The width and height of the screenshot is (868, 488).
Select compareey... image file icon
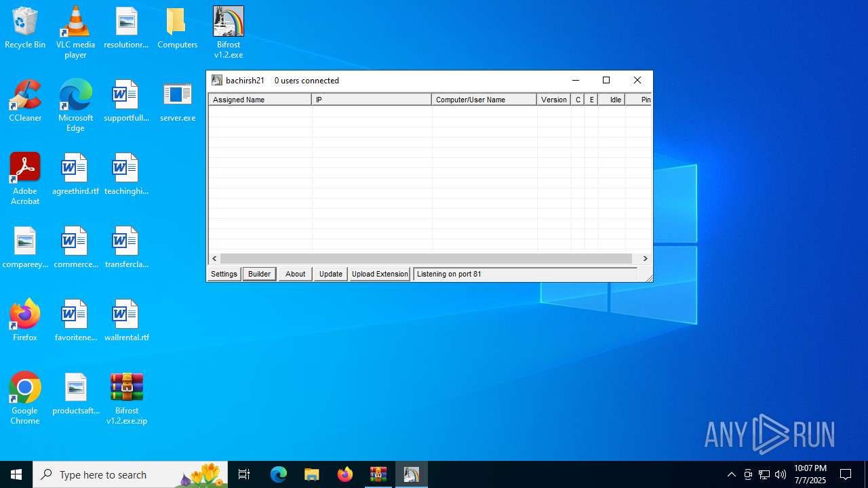[25, 248]
